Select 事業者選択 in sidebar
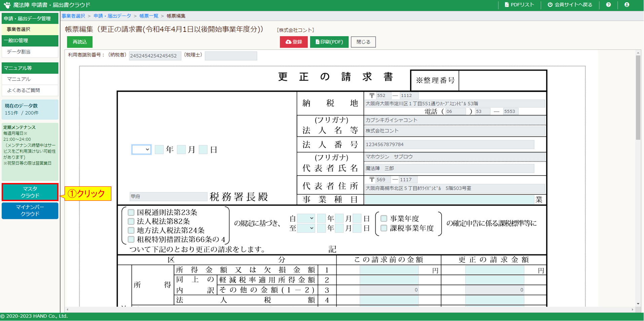The height and width of the screenshot is (321, 644). coord(30,30)
